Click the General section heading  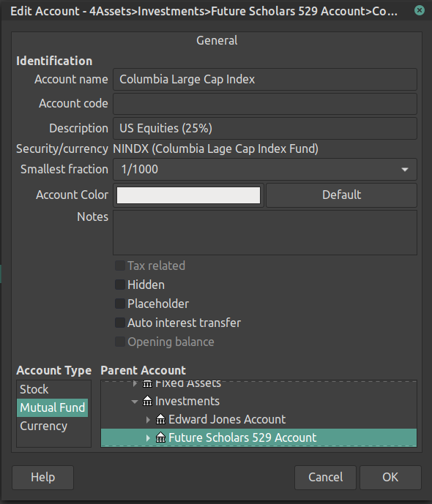(217, 40)
